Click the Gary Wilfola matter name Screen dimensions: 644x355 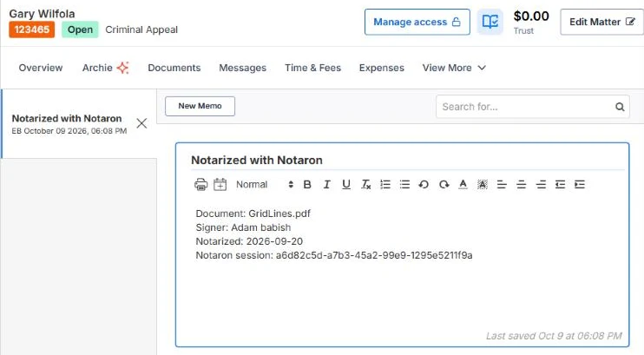42,14
